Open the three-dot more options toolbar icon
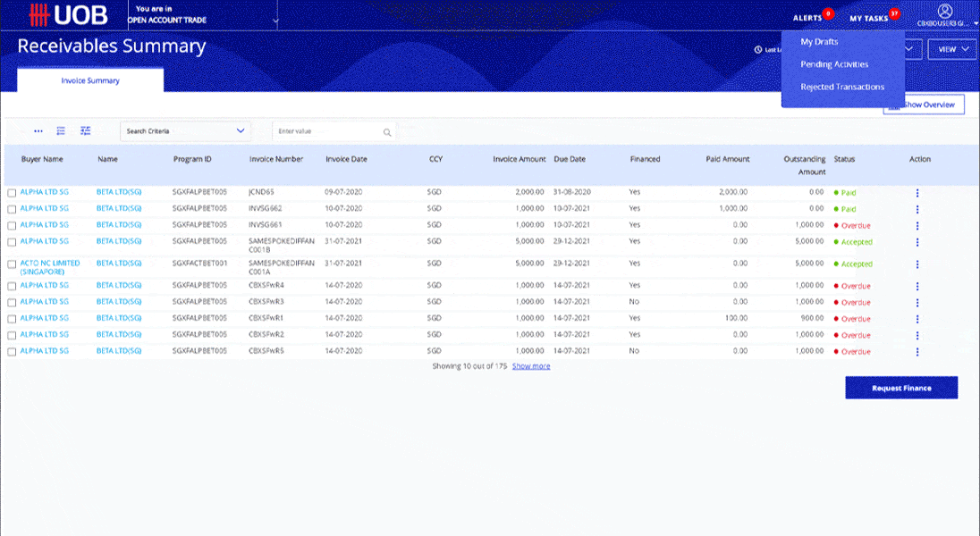 (38, 131)
